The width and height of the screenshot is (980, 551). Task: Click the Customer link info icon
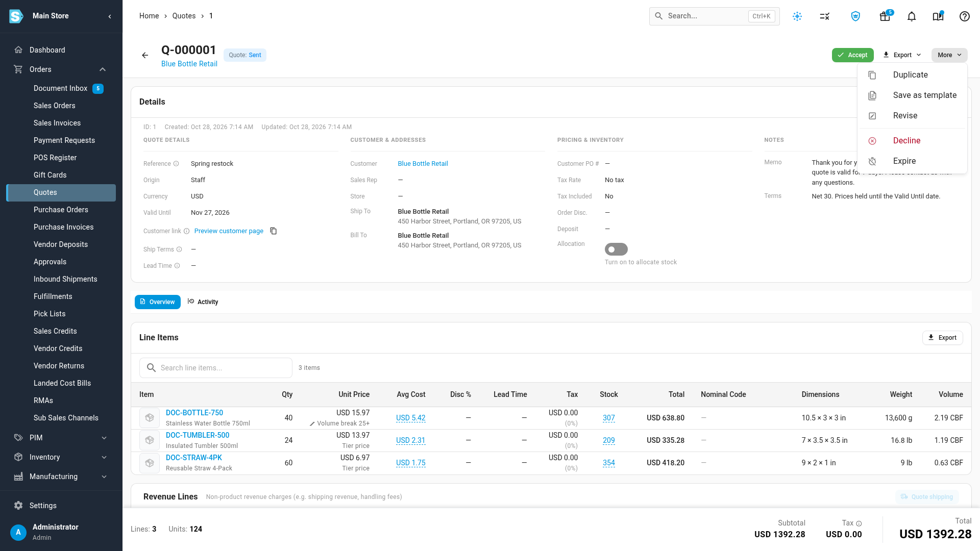coord(187,231)
